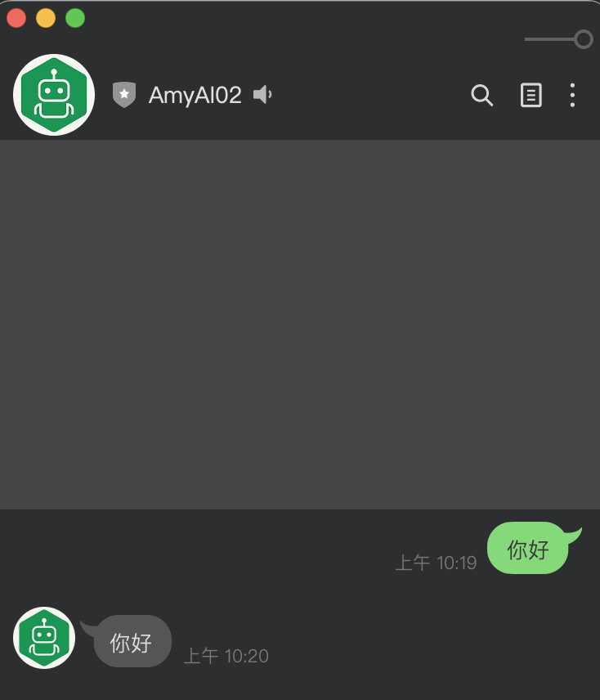The image size is (600, 700).
Task: Open AmyAI02 large profile avatar
Action: point(54,95)
